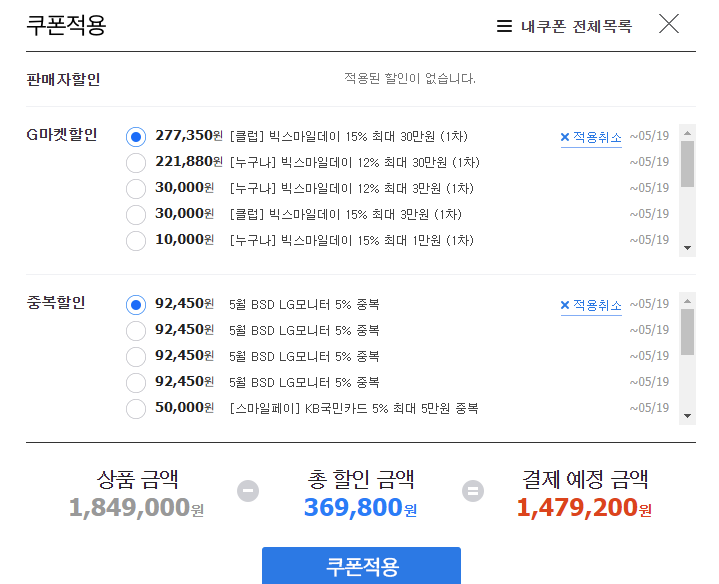This screenshot has width=719, height=584.
Task: Click the X icon beside 중복할인 적용취소
Action: click(565, 305)
